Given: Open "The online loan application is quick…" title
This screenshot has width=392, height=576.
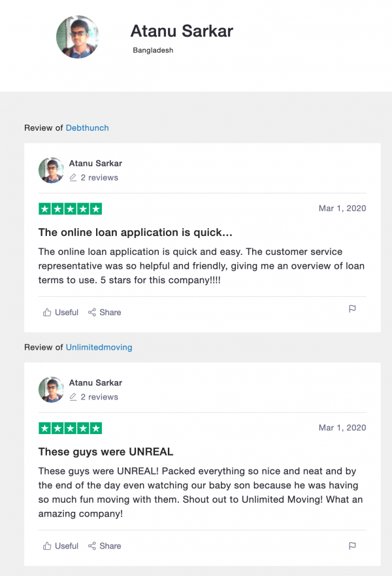Looking at the screenshot, I should [x=135, y=233].
